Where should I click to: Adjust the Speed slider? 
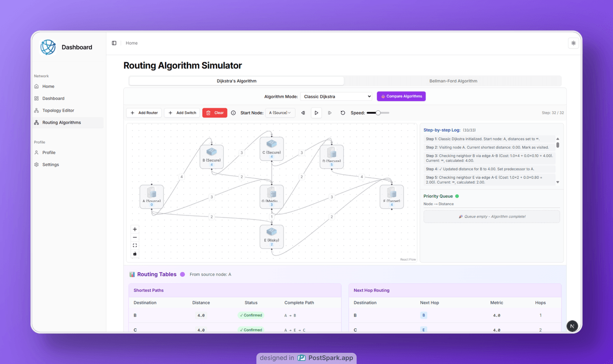point(378,113)
